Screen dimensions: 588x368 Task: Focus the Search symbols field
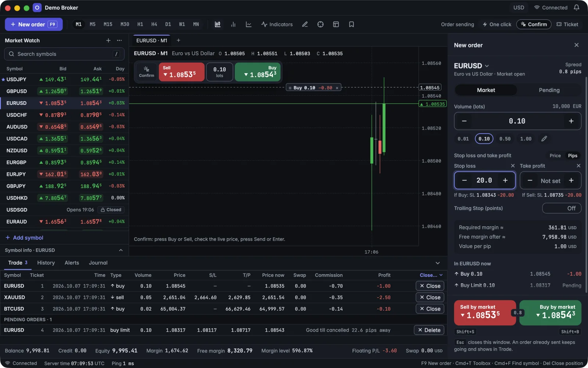coord(64,54)
